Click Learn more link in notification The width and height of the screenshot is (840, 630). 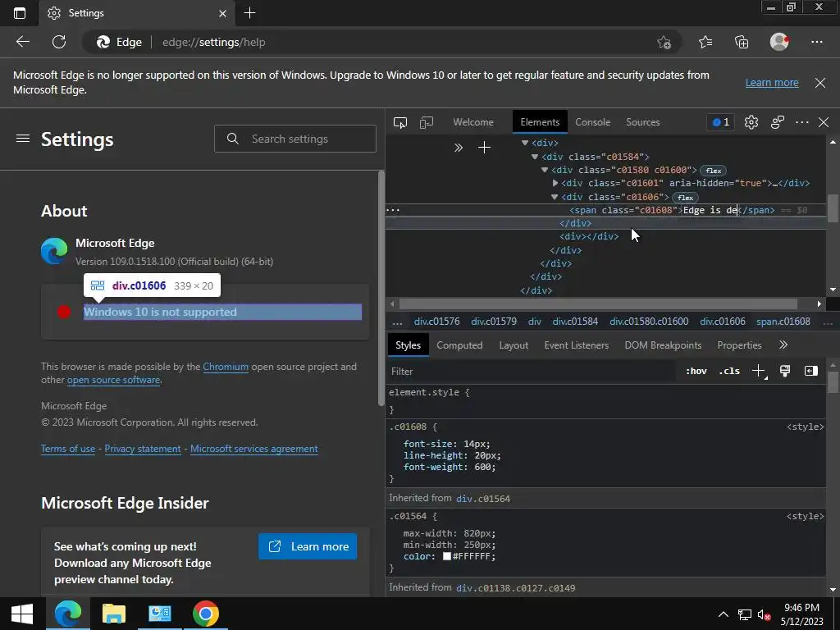[x=772, y=83]
